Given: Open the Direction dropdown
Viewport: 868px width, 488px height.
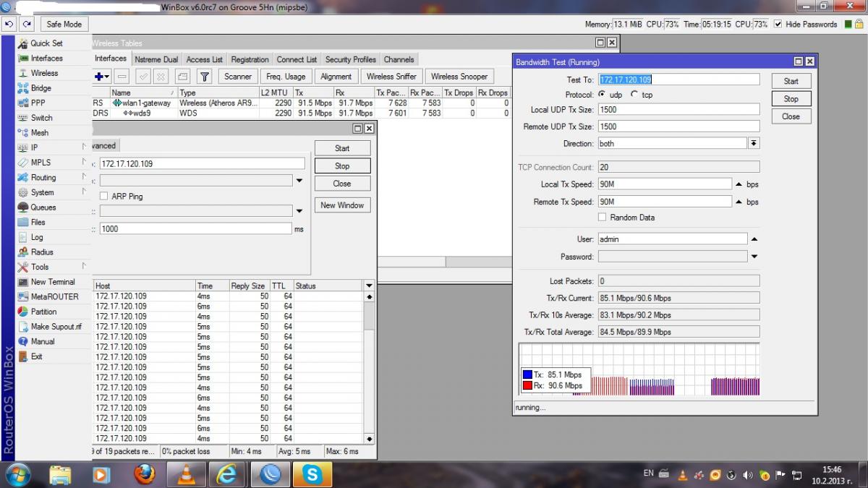Looking at the screenshot, I should coord(754,144).
